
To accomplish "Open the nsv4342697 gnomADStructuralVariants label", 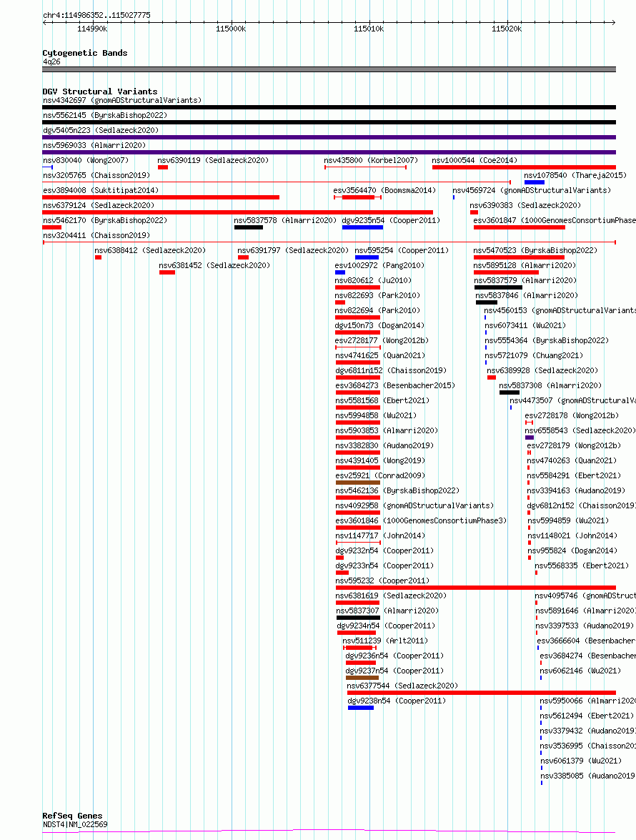I will point(122,100).
